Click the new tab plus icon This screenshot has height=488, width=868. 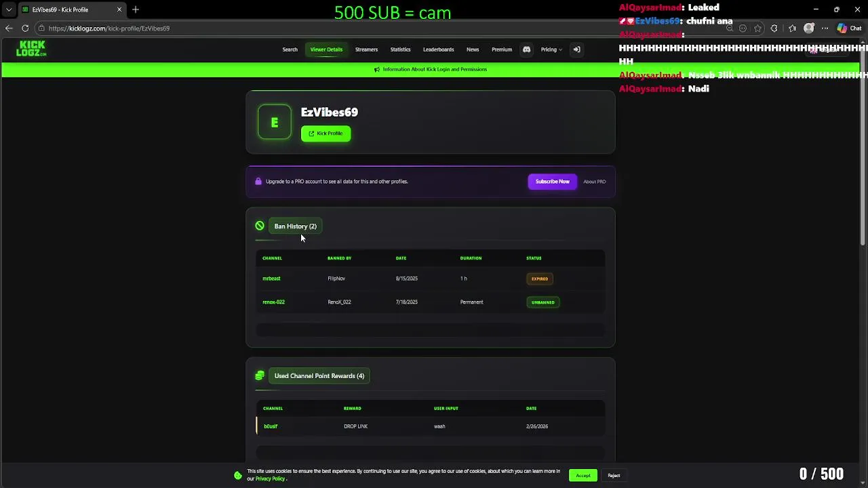click(136, 9)
